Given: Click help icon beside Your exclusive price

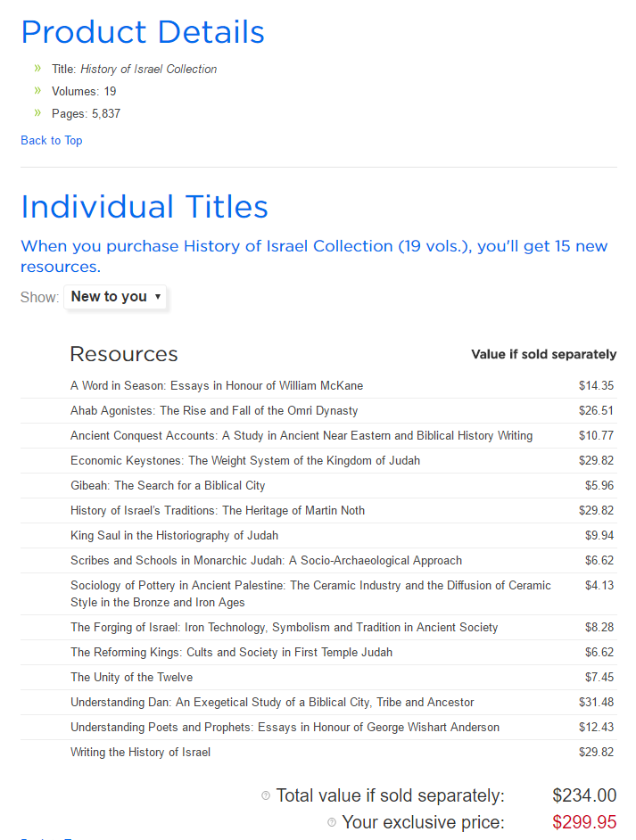Looking at the screenshot, I should click(x=332, y=822).
